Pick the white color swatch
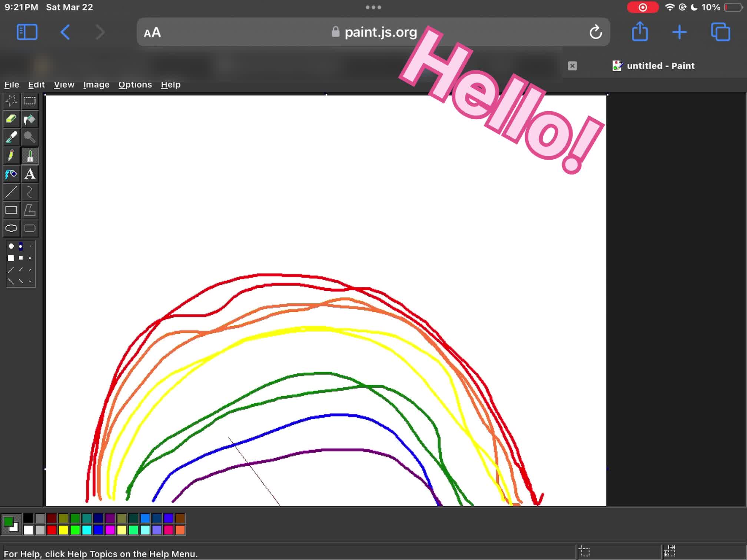Viewport: 747px width, 560px height. [28, 530]
